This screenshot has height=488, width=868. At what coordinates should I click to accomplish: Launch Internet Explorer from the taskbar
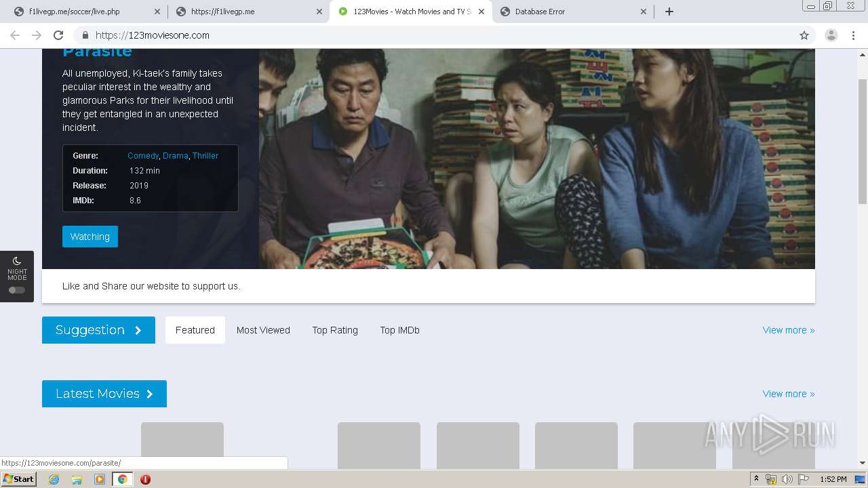54,479
